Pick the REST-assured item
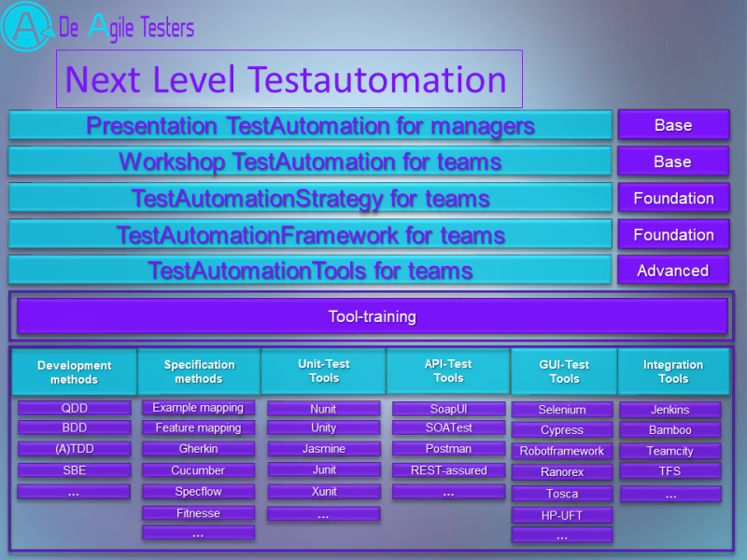The width and height of the screenshot is (747, 560). tap(449, 470)
